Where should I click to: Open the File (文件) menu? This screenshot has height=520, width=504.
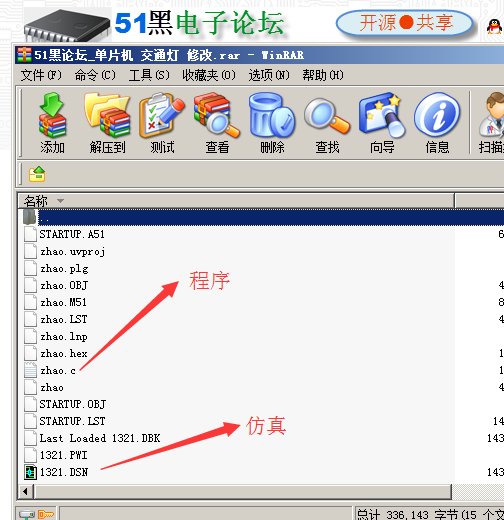pos(41,75)
